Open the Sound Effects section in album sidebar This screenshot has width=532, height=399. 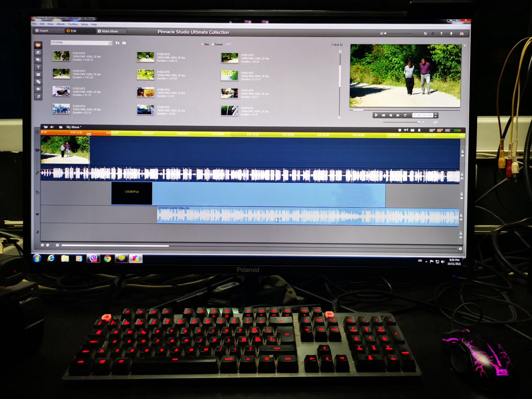coord(38,89)
